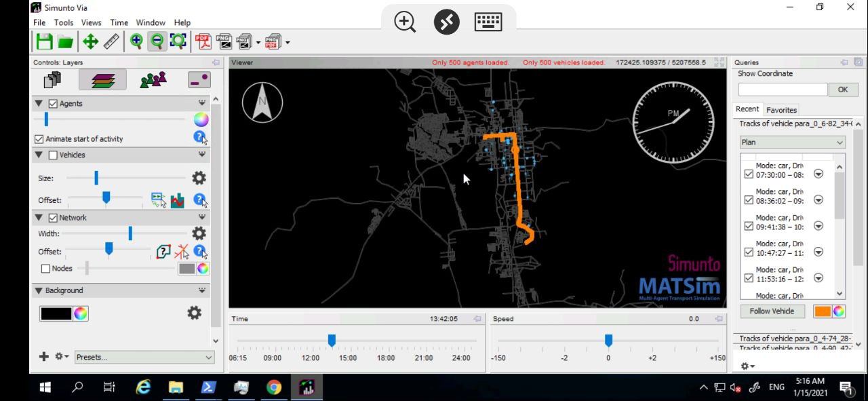Export the view as PDF
868x401 pixels.
tap(203, 42)
